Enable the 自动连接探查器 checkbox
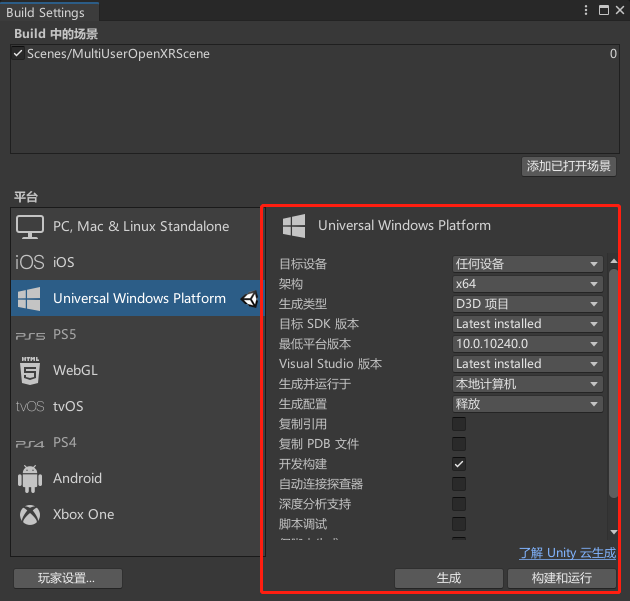The width and height of the screenshot is (630, 601). (x=459, y=484)
